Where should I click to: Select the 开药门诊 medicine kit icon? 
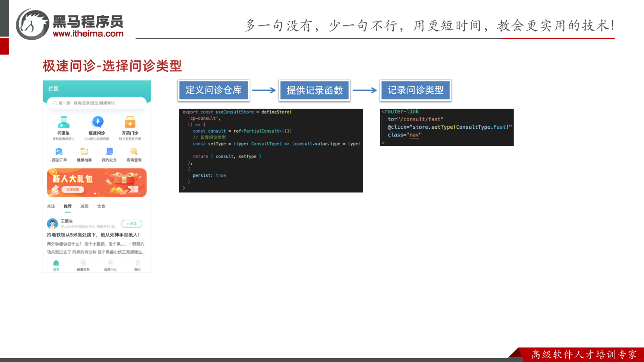[x=130, y=122]
